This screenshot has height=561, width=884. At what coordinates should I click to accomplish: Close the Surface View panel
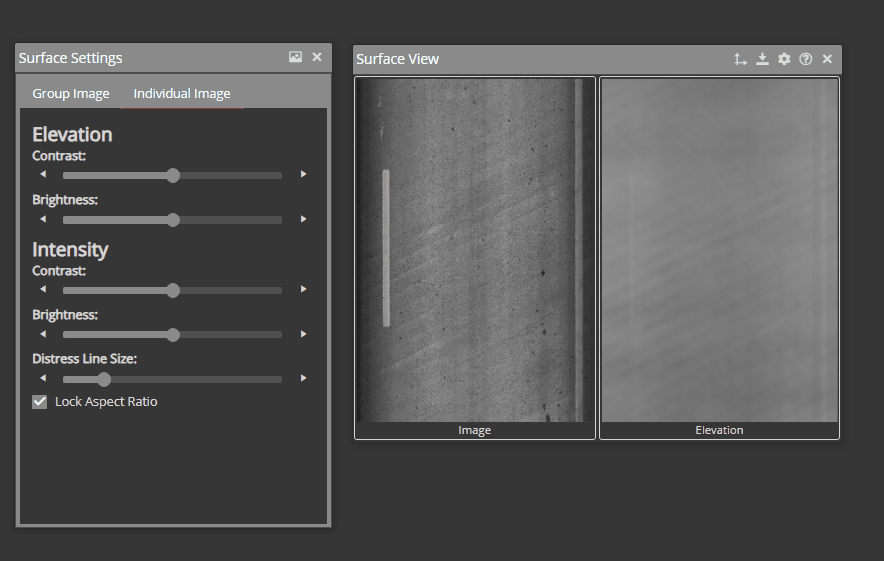point(827,59)
